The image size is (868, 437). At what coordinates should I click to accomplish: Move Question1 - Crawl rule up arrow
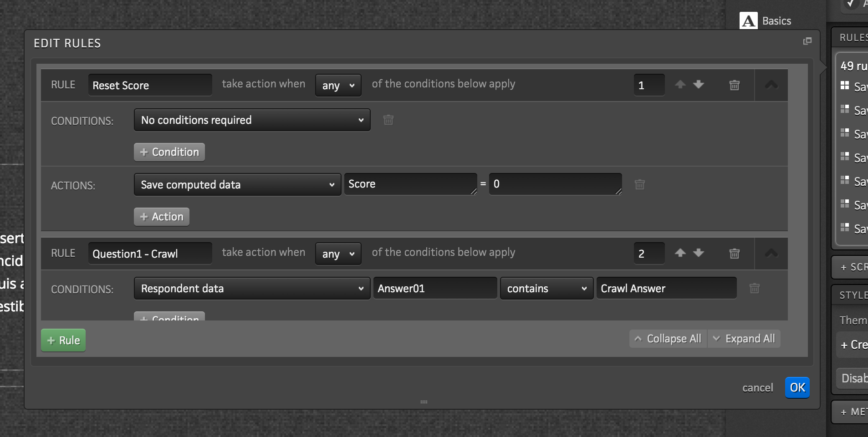(680, 253)
